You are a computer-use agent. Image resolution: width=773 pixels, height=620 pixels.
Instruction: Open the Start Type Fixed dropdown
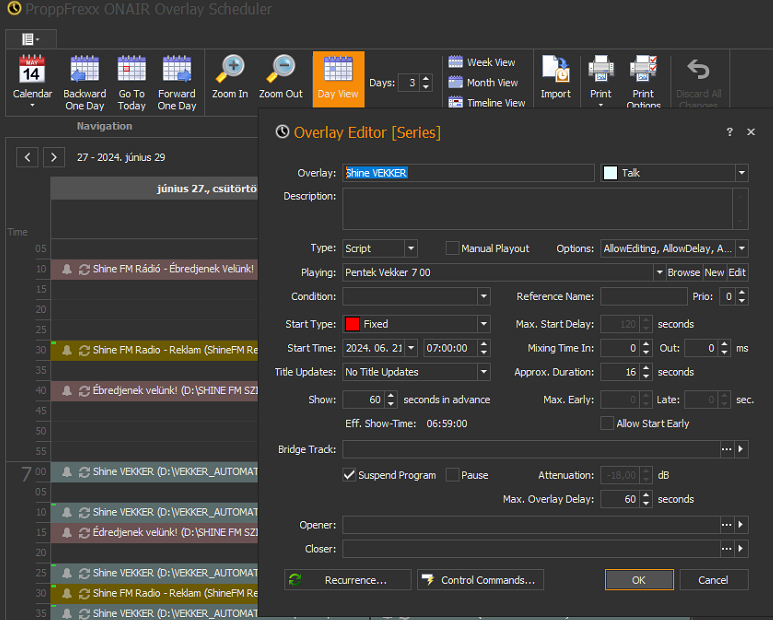click(483, 324)
